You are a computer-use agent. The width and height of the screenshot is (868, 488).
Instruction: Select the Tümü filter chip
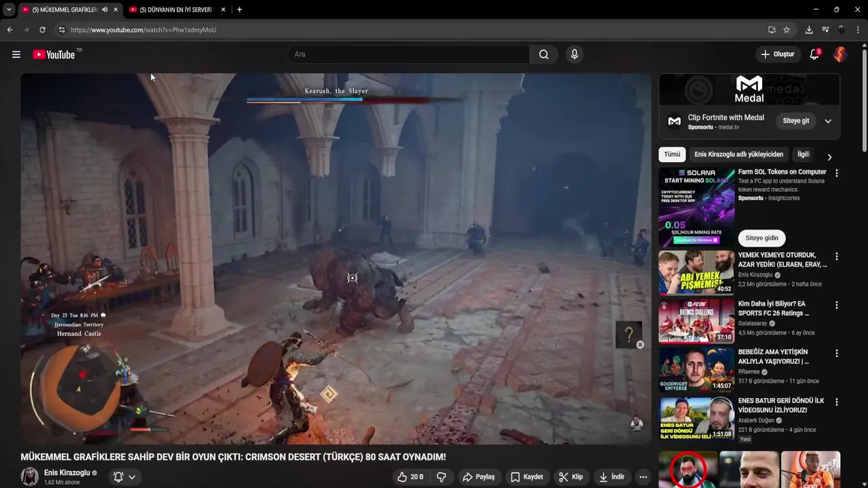[672, 155]
